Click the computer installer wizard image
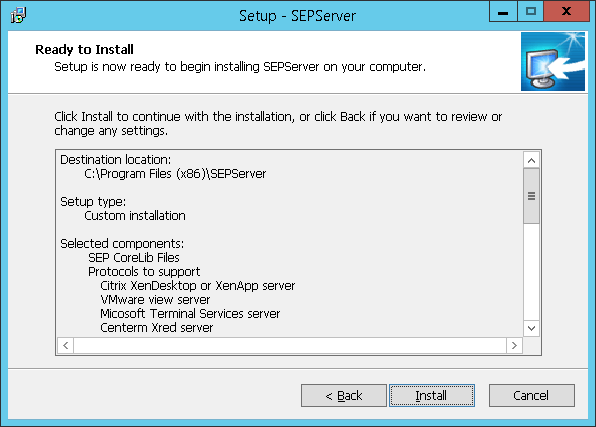Screen dimensions: 596x427 click(x=553, y=62)
